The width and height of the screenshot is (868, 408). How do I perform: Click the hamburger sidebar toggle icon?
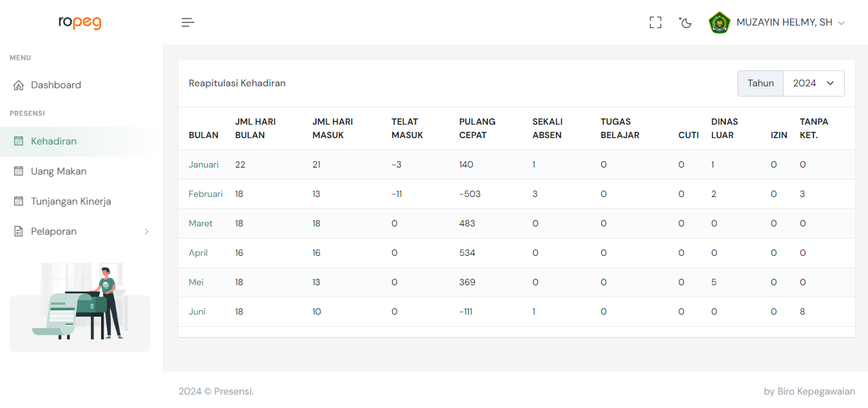click(x=187, y=22)
